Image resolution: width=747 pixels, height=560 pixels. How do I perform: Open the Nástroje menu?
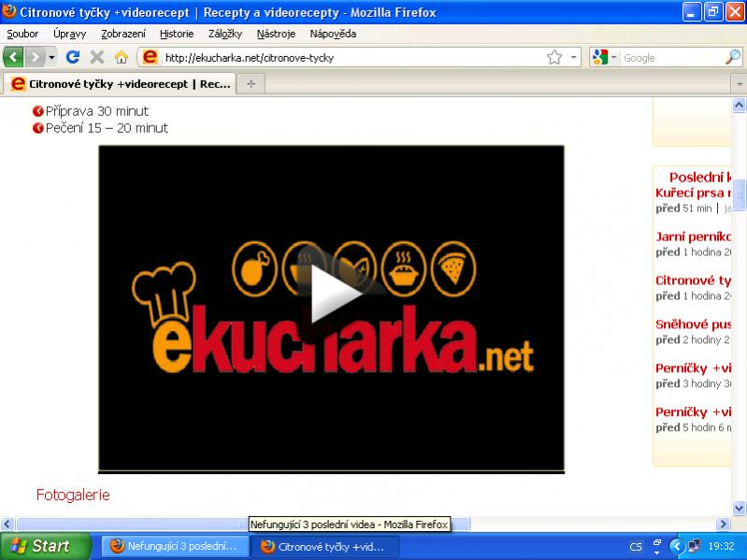point(276,34)
